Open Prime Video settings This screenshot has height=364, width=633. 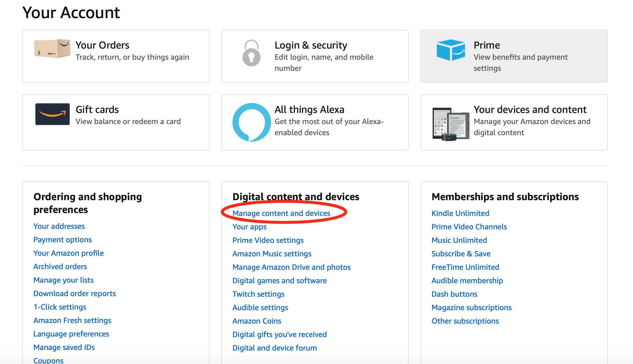[268, 240]
